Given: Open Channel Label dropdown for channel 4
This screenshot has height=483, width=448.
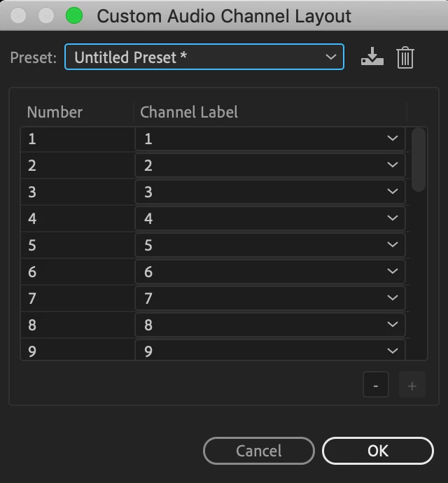Looking at the screenshot, I should [269, 219].
